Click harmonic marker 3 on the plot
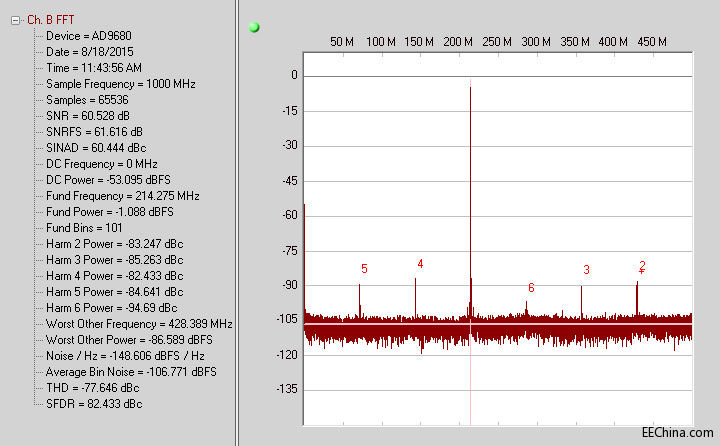 [x=586, y=270]
